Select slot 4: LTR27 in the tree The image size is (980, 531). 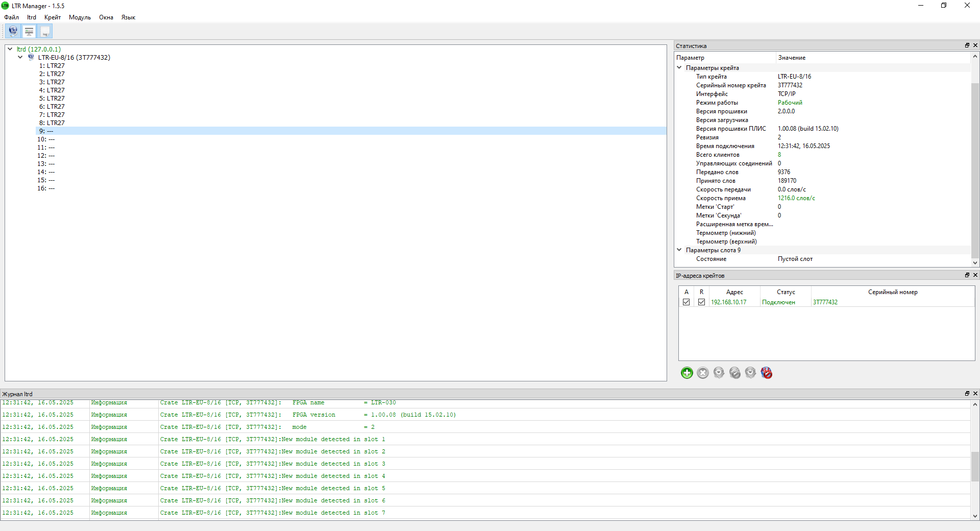tap(52, 90)
